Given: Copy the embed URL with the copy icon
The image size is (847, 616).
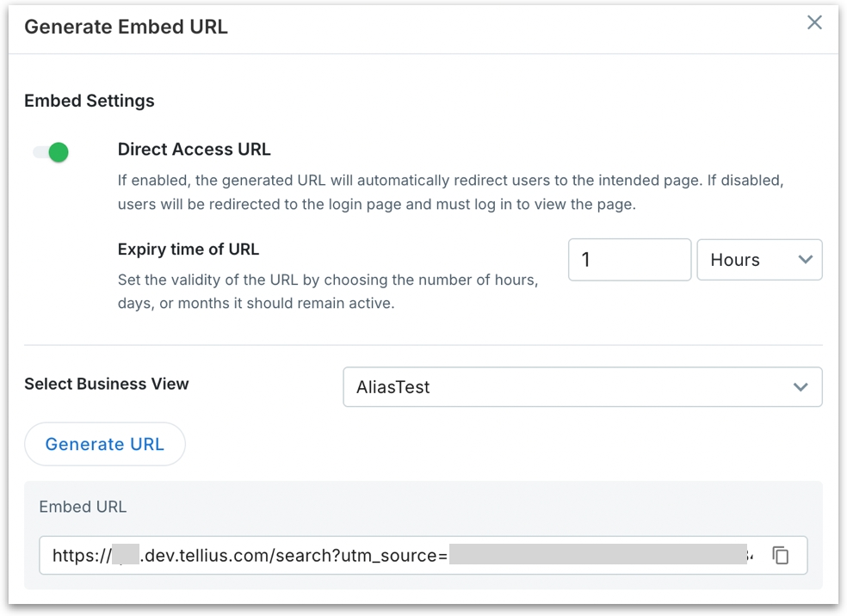Looking at the screenshot, I should (780, 556).
